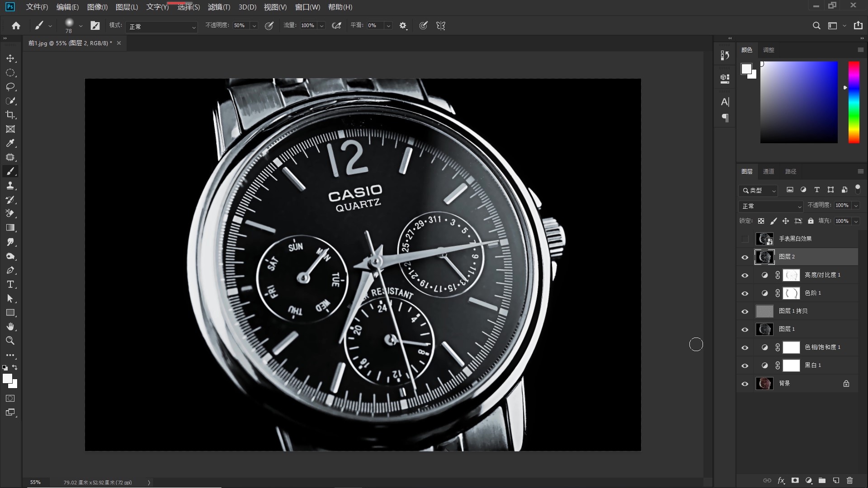Select the Move tool
Screen dimensions: 868x488
(x=10, y=59)
